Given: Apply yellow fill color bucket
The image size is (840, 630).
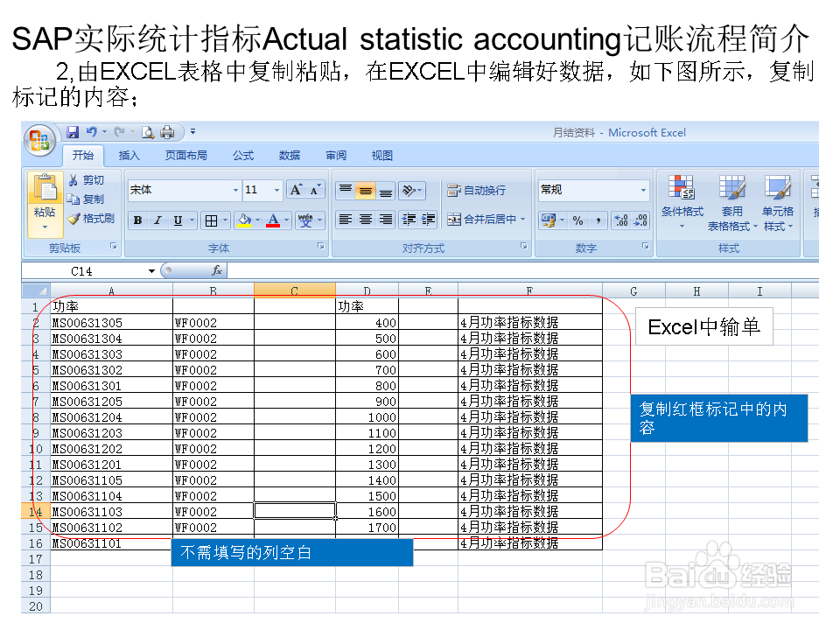Looking at the screenshot, I should 244,220.
